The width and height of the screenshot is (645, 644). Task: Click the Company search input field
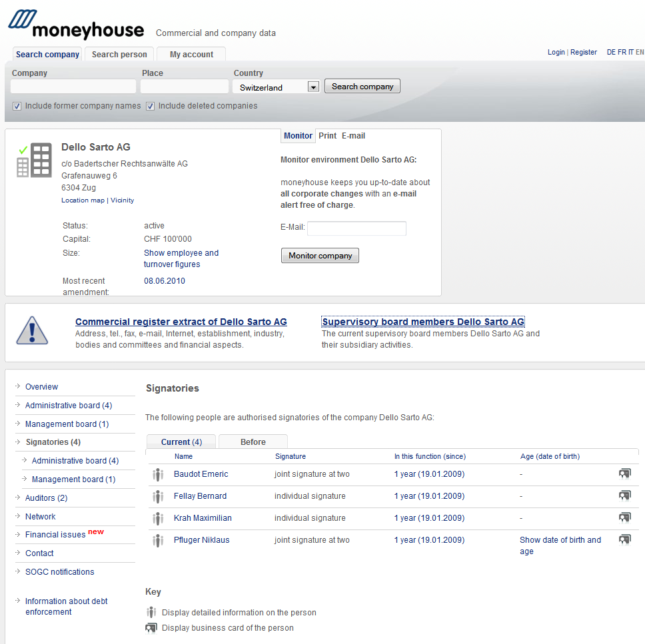click(73, 87)
